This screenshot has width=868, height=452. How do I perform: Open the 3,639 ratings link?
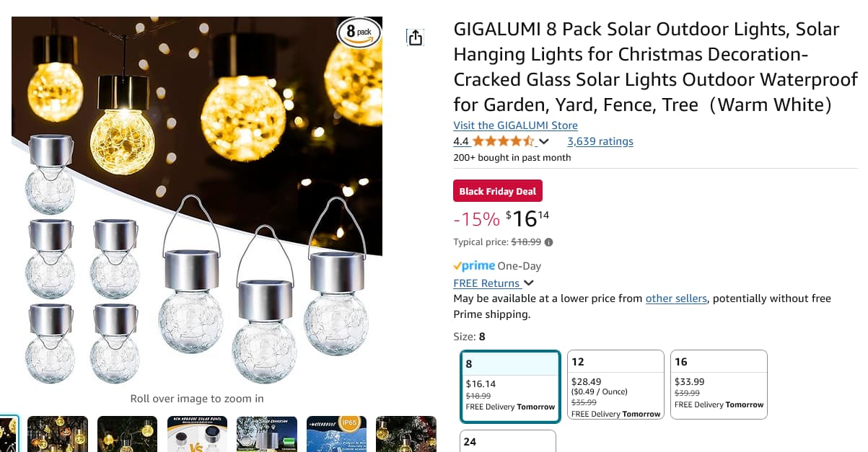tap(600, 141)
